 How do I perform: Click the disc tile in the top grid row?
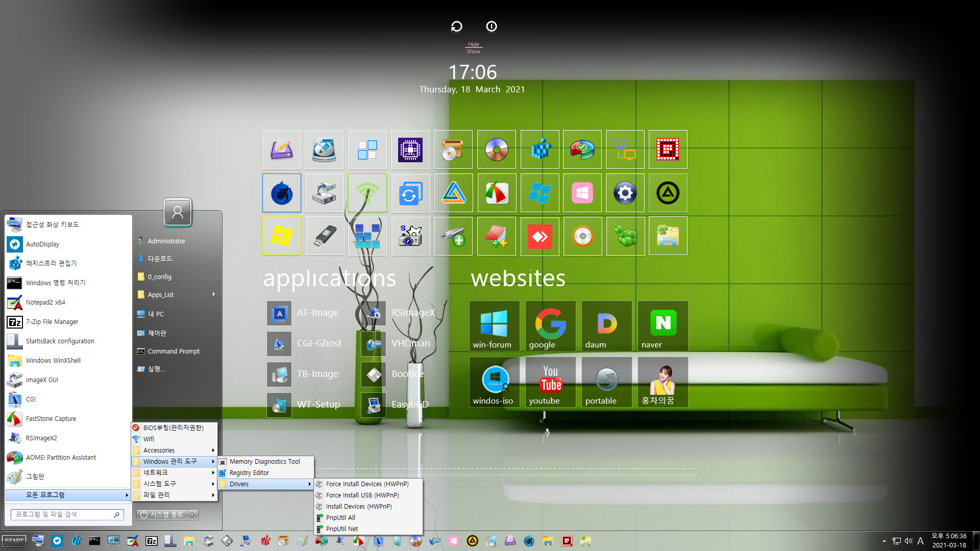pyautogui.click(x=497, y=149)
